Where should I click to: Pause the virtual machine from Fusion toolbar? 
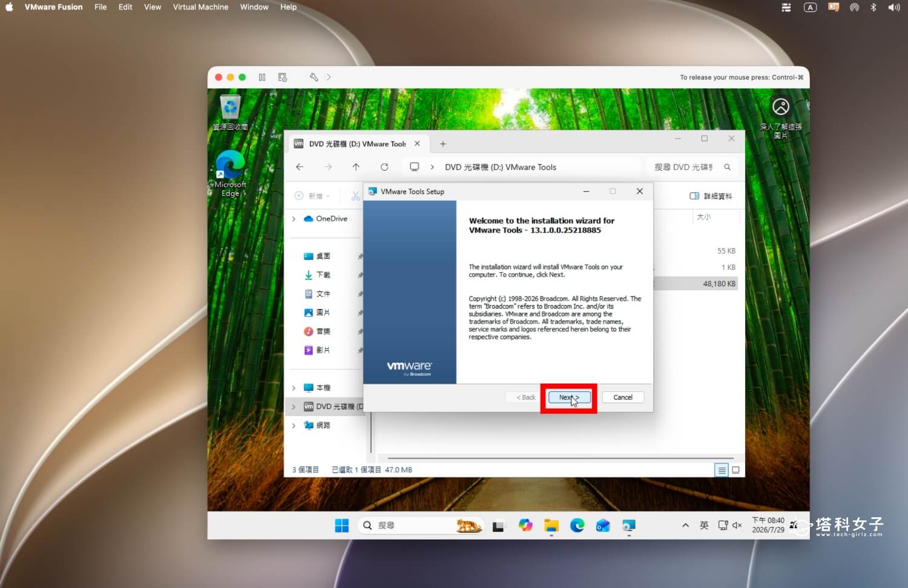point(262,77)
